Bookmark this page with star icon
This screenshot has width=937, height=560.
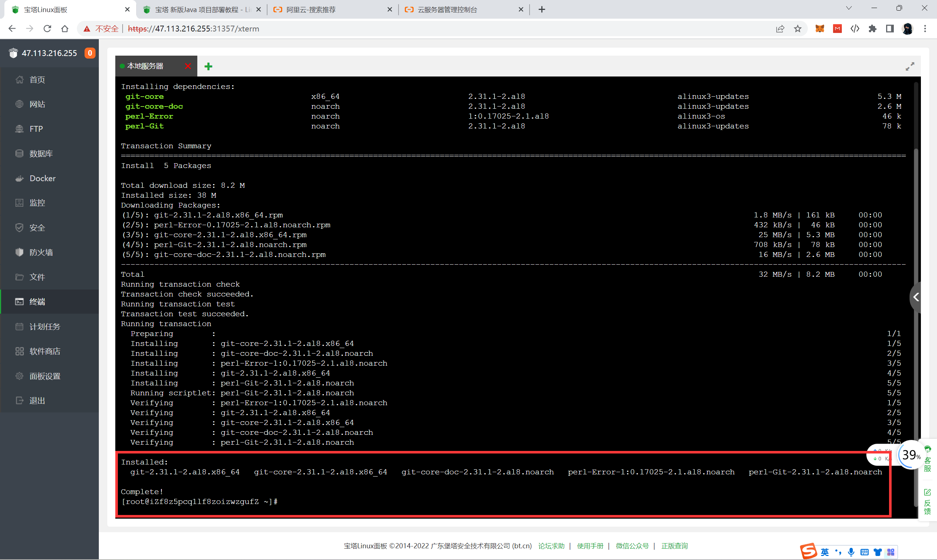[x=798, y=29]
